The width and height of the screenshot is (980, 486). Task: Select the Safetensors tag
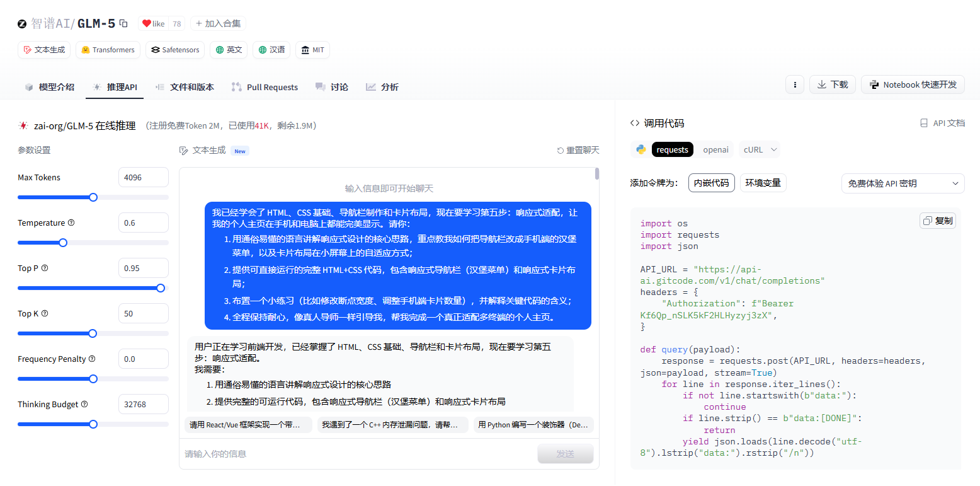[x=175, y=50]
